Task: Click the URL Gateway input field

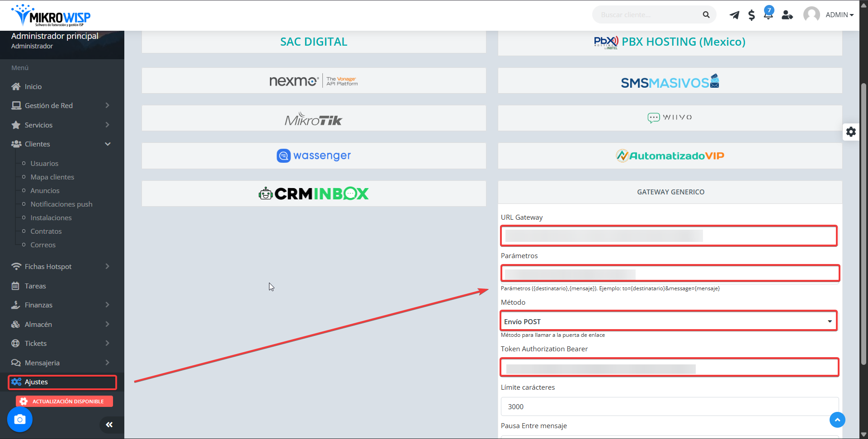Action: pyautogui.click(x=669, y=236)
